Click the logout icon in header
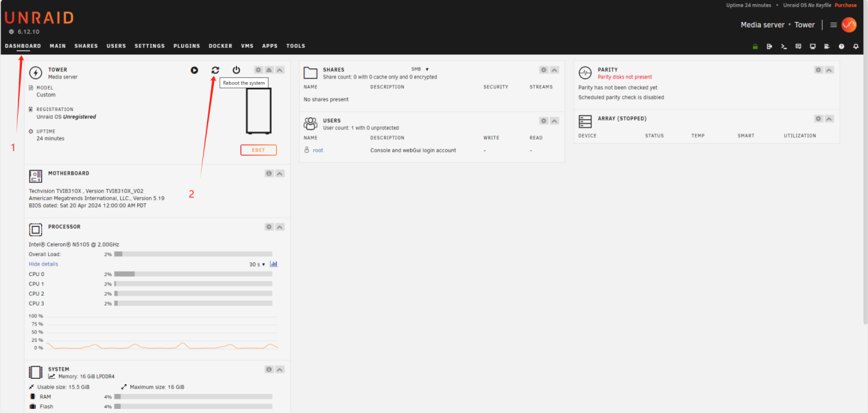Viewport: 868px width, 413px height. (769, 47)
